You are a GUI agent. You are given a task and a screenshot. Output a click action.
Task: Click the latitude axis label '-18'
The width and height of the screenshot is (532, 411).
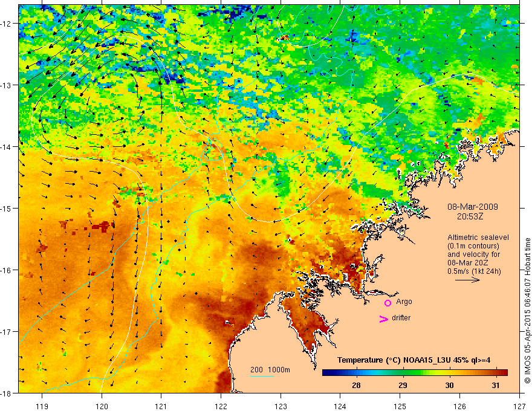tap(6, 393)
